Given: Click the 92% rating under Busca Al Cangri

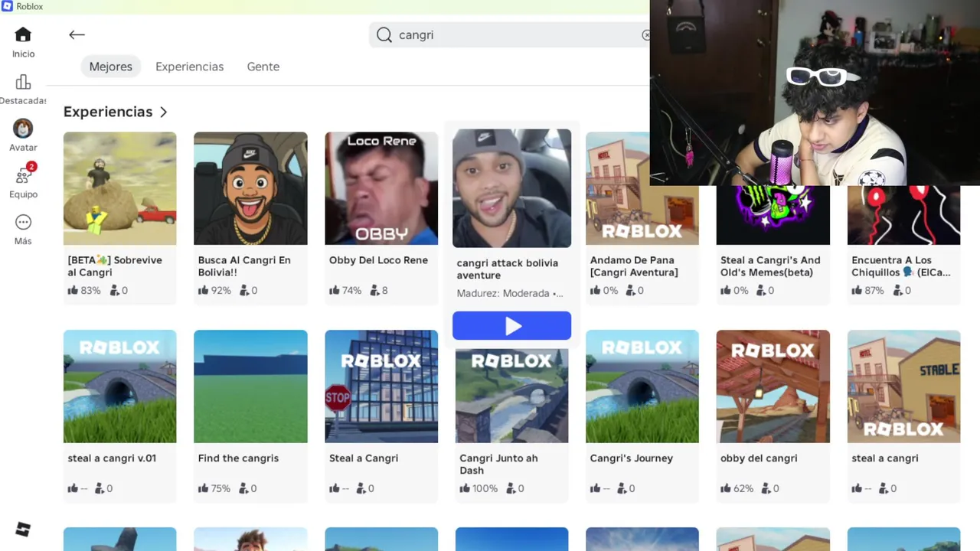Looking at the screenshot, I should pyautogui.click(x=220, y=291).
